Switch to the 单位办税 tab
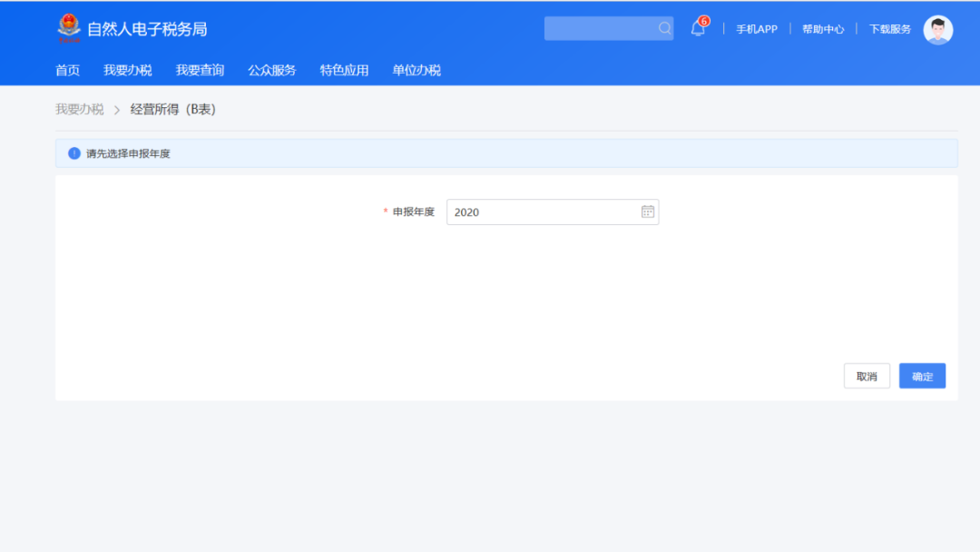 coord(416,70)
